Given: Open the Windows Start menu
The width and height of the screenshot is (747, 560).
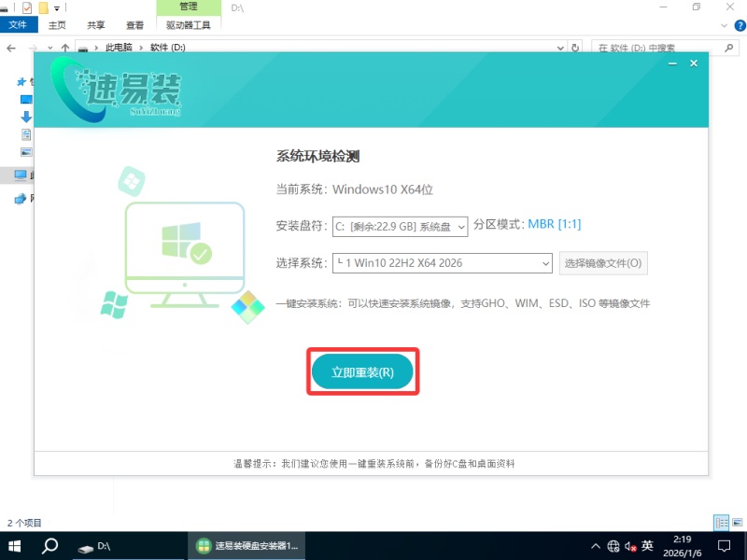Looking at the screenshot, I should [15, 545].
